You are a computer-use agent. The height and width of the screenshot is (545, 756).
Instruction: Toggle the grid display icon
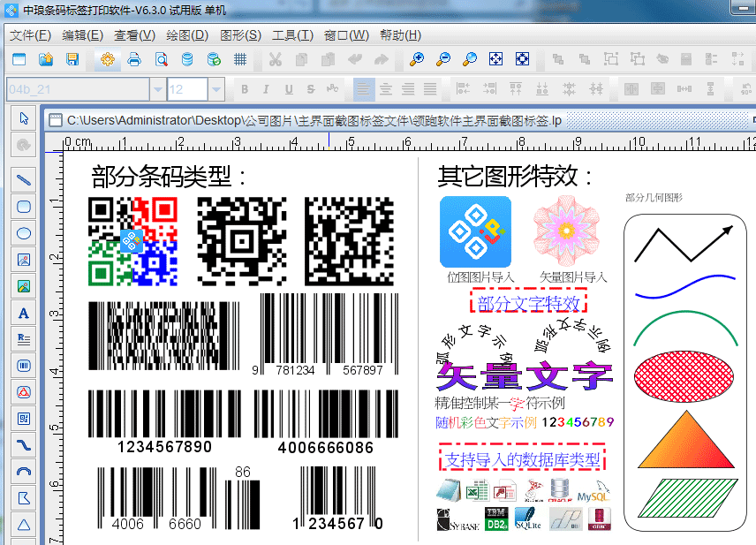[x=239, y=60]
